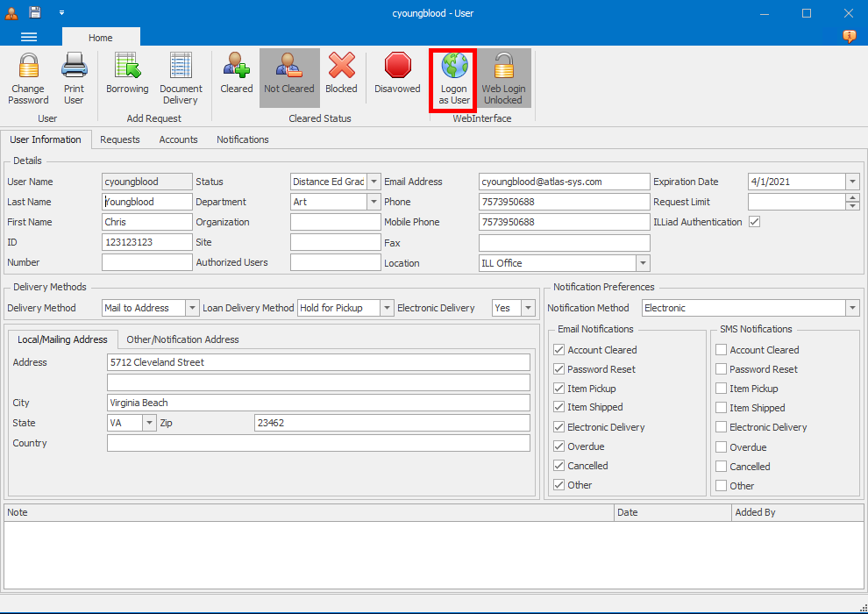Click the Web Login Unlocked icon
Image resolution: width=868 pixels, height=614 pixels.
tap(503, 77)
